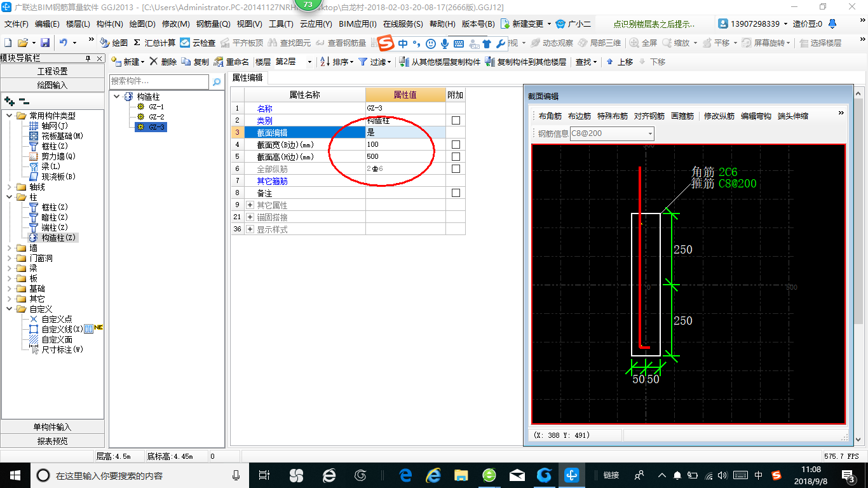The image size is (868, 488).
Task: Click the Sogou microphone voice input icon
Action: pyautogui.click(x=445, y=43)
